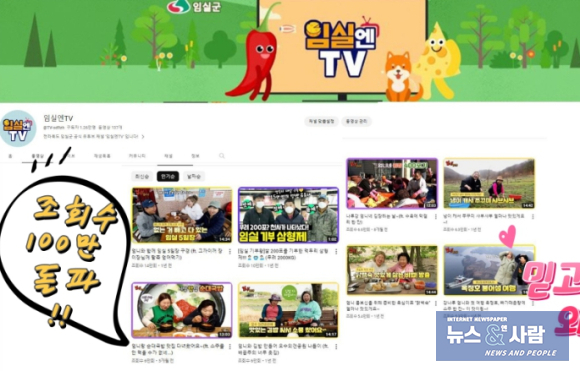Viewport: 580px width, 371px height.
Task: Expand channel description chevron arrow
Action: point(143,136)
